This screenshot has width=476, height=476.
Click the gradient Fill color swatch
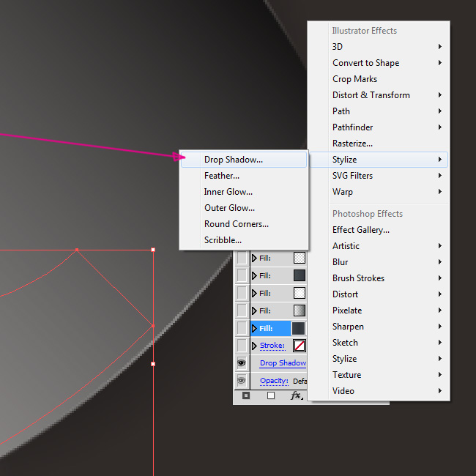coord(299,310)
